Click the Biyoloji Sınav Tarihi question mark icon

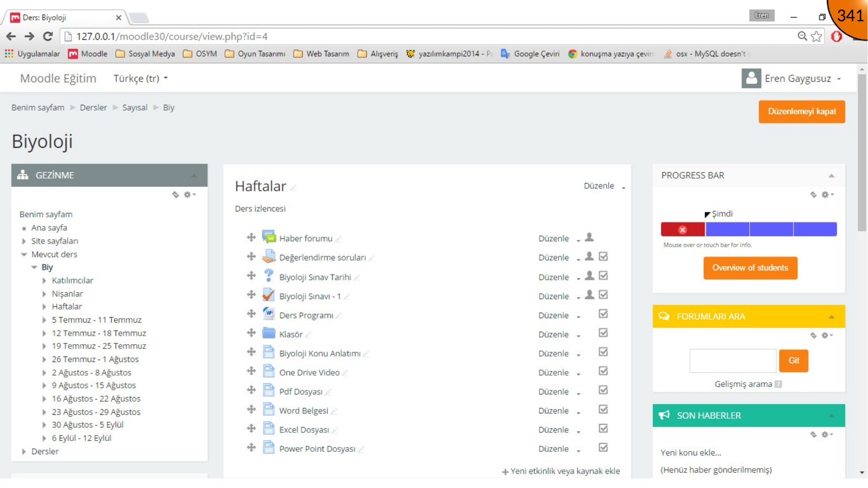(x=269, y=275)
